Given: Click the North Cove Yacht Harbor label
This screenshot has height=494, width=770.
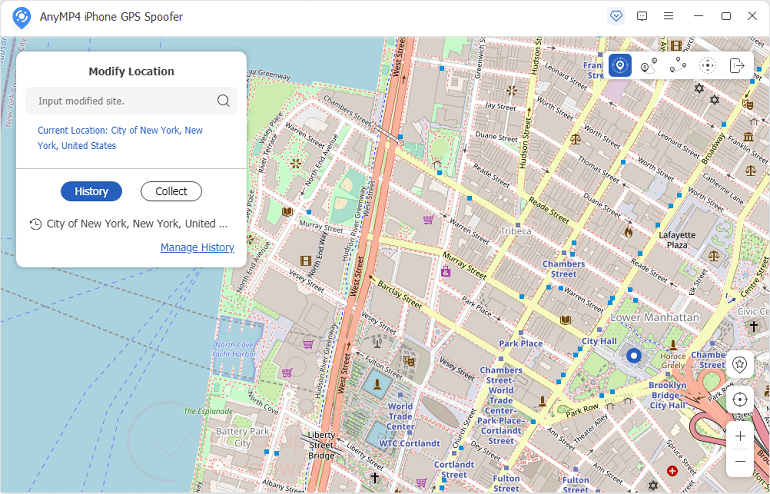Looking at the screenshot, I should (235, 349).
